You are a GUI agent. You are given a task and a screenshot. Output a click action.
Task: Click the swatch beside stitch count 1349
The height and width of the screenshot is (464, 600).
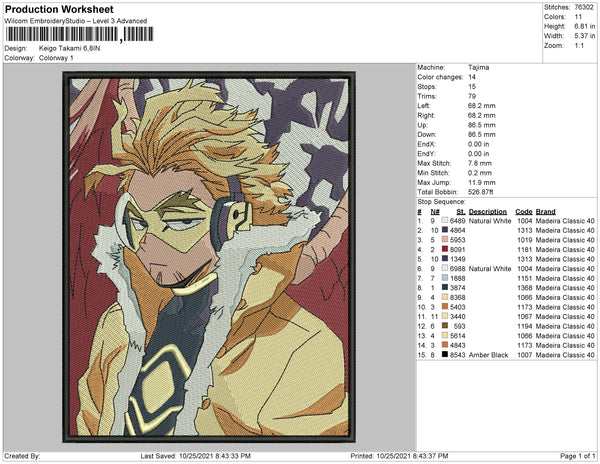click(444, 259)
